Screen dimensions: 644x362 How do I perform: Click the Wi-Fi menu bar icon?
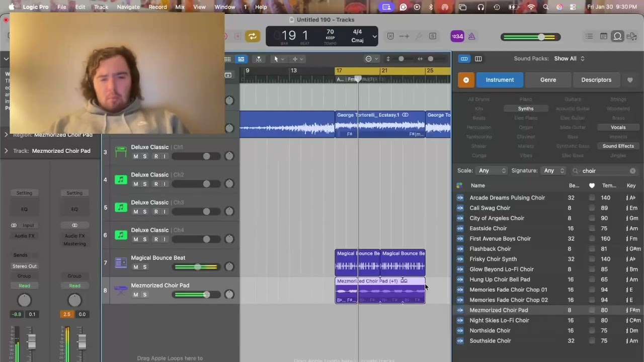point(531,7)
